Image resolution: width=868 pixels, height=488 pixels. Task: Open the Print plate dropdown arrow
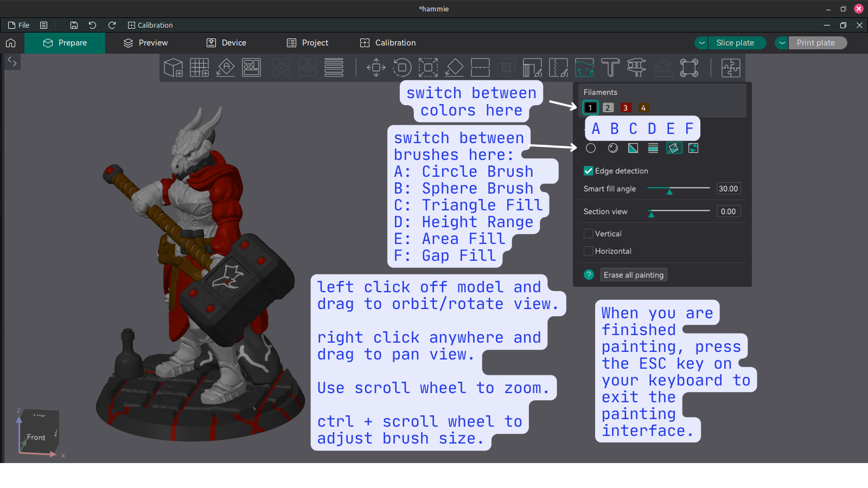(781, 43)
